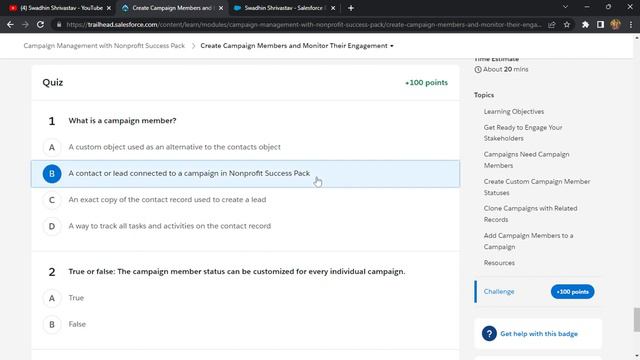This screenshot has width=640, height=360.
Task: Open Get Ready to Engage Your Stakeholders topic
Action: pyautogui.click(x=523, y=133)
